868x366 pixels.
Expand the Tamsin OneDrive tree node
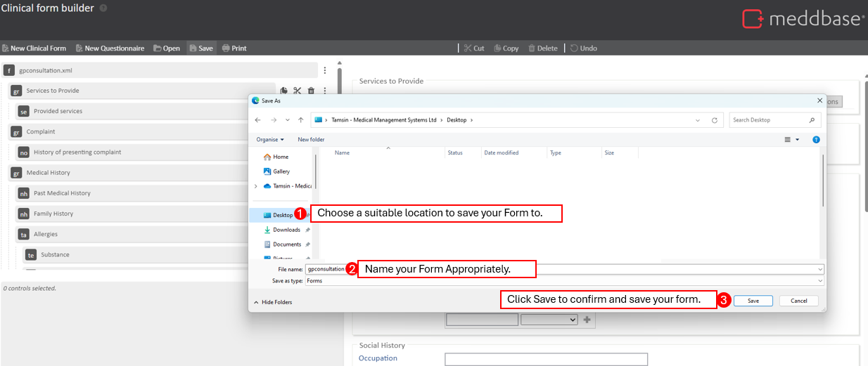click(256, 186)
